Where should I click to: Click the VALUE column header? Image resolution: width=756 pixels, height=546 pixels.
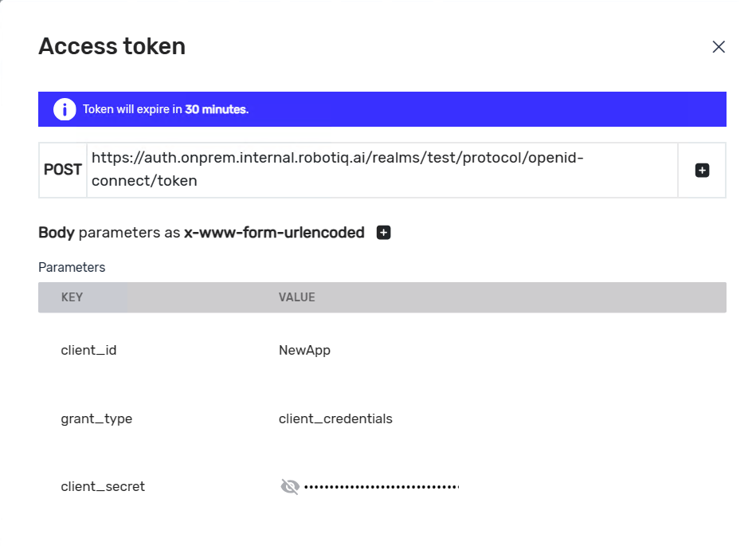point(297,297)
